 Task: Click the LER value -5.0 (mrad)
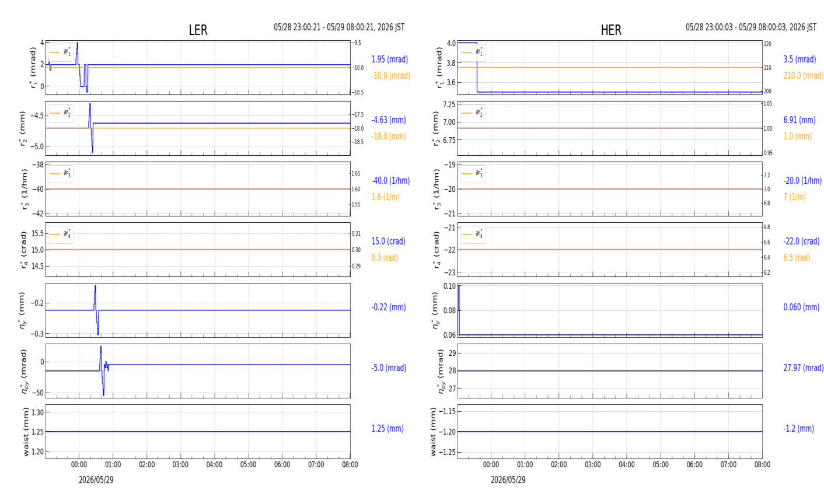389,368
